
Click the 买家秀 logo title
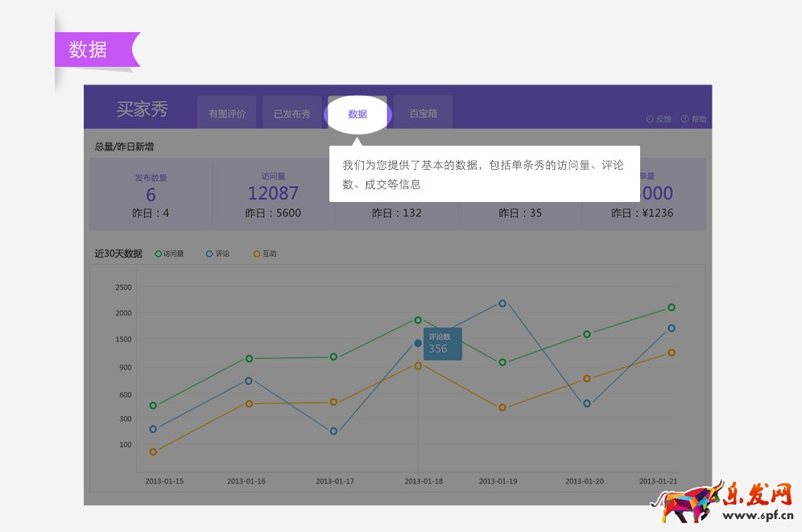point(142,110)
